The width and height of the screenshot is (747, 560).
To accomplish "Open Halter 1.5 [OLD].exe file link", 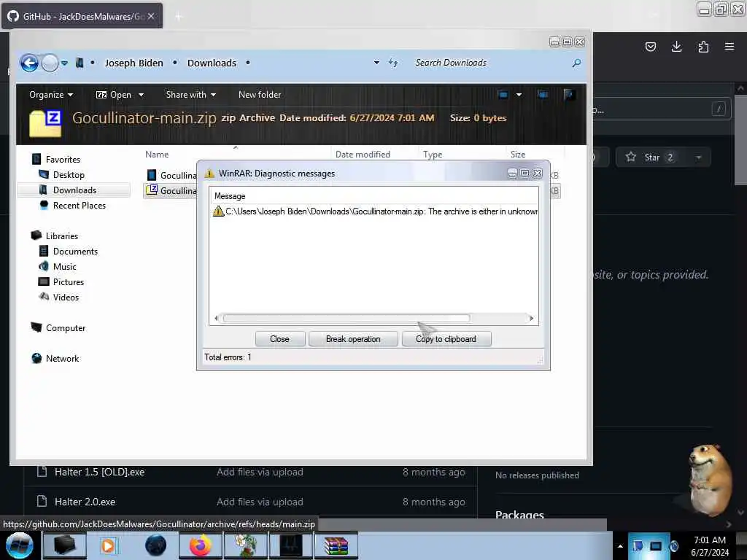I will 99,472.
